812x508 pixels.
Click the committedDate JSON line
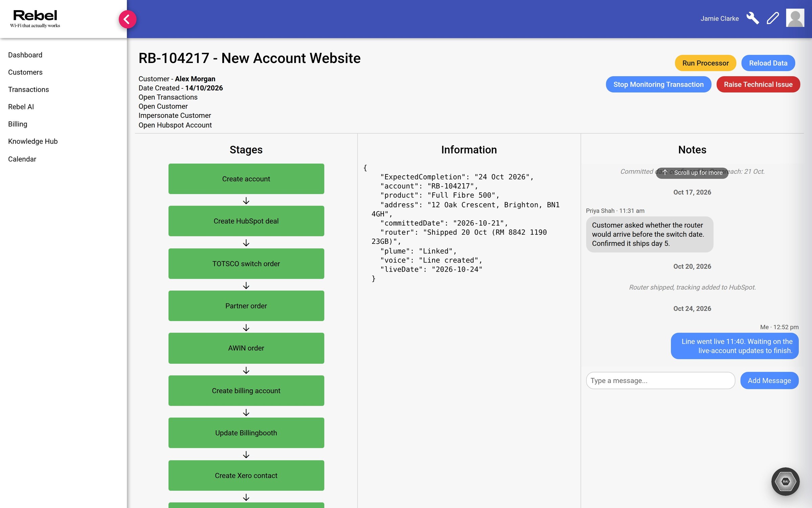click(444, 223)
